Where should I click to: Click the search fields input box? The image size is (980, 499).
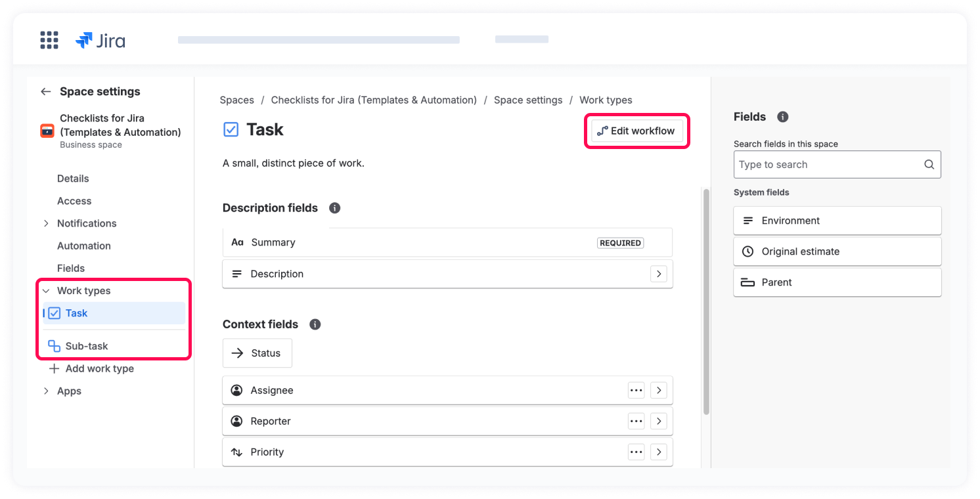[x=828, y=165]
